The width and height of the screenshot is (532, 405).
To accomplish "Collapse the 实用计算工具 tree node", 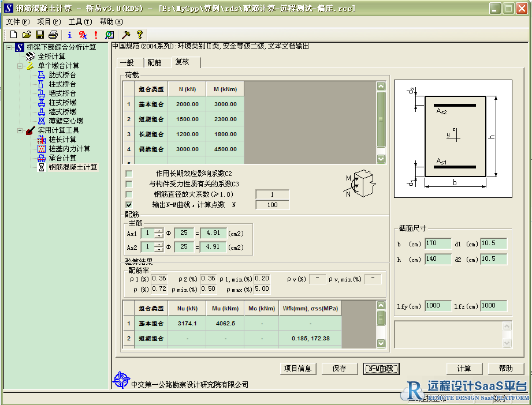I will pos(20,130).
